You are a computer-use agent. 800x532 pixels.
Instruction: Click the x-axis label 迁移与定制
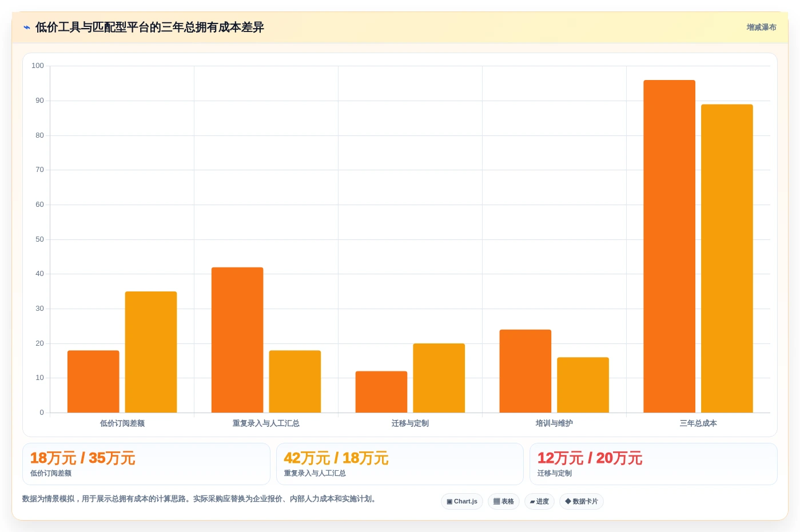coord(410,423)
